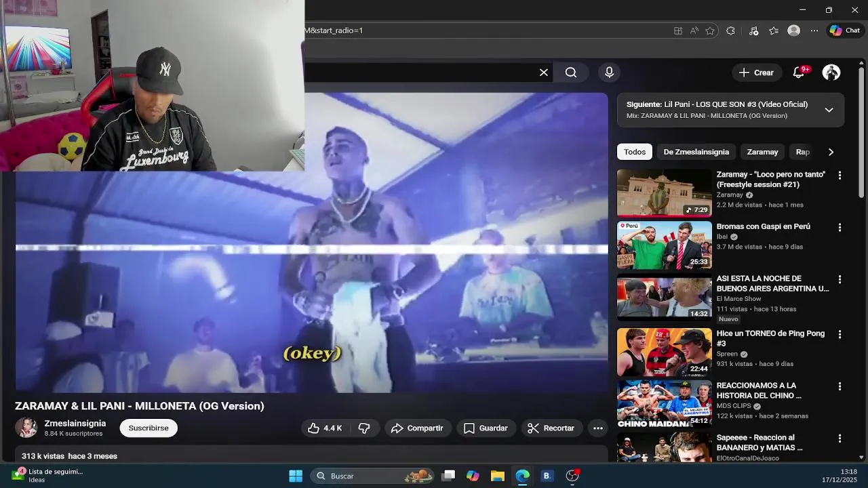Open the YouTube account avatar menu
The height and width of the screenshot is (488, 868).
coord(831,73)
